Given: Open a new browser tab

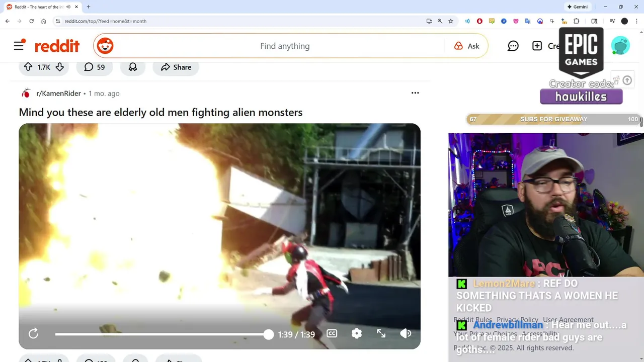Looking at the screenshot, I should point(89,7).
